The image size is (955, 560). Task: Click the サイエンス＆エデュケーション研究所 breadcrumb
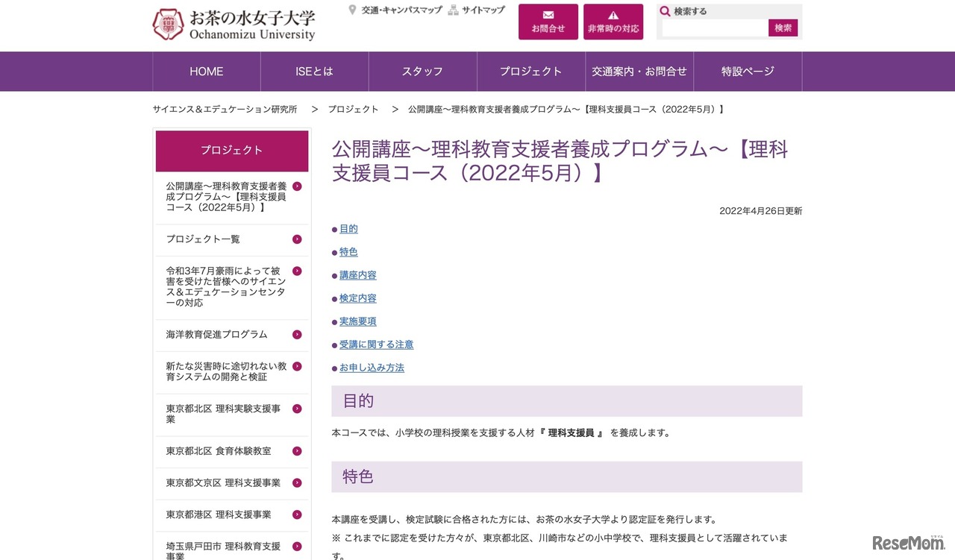[224, 109]
